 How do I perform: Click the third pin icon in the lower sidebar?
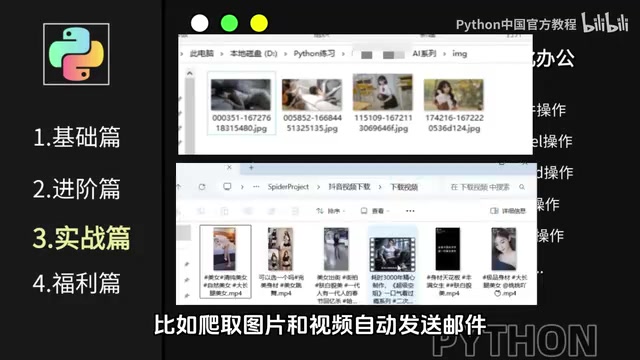pos(187,295)
